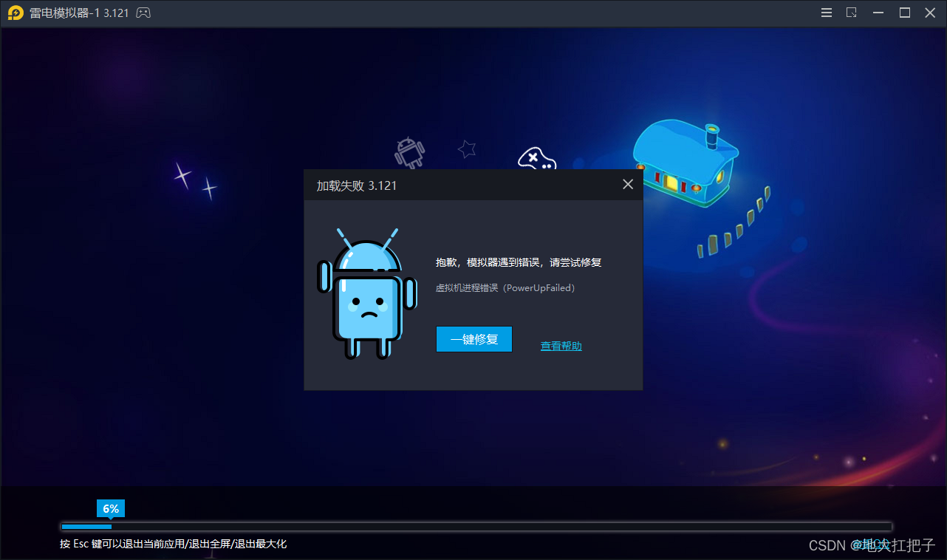The image size is (947, 560).
Task: Click the 一键修复 repair button
Action: click(473, 339)
